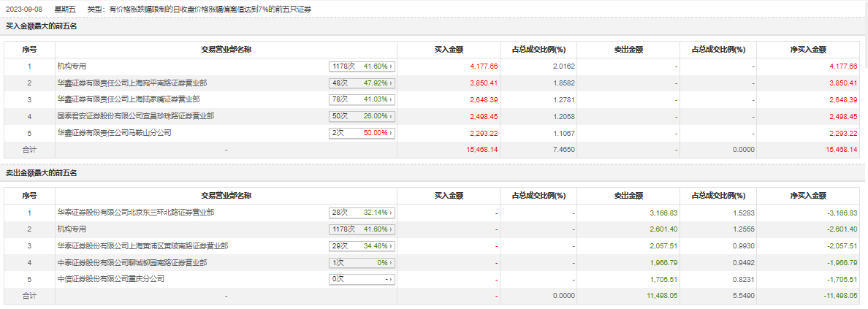868x309 pixels.
Task: Expand the 28次 32.14% stats box
Action: tap(362, 213)
